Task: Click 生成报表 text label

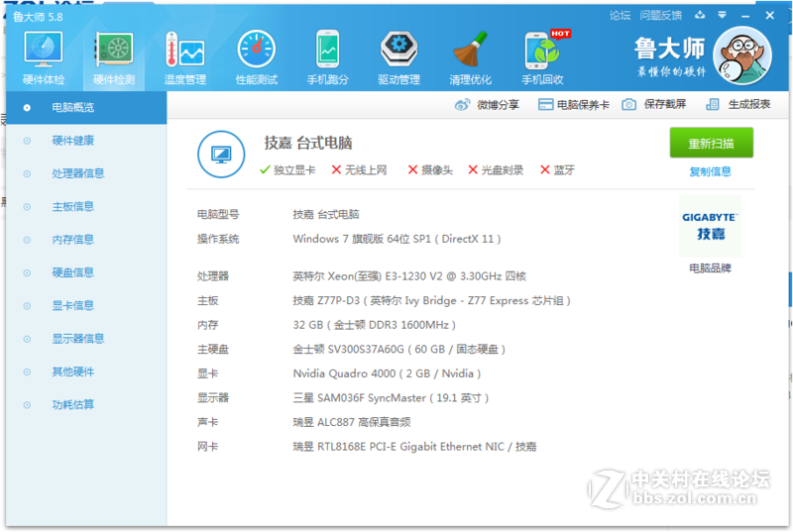Action: pyautogui.click(x=749, y=105)
